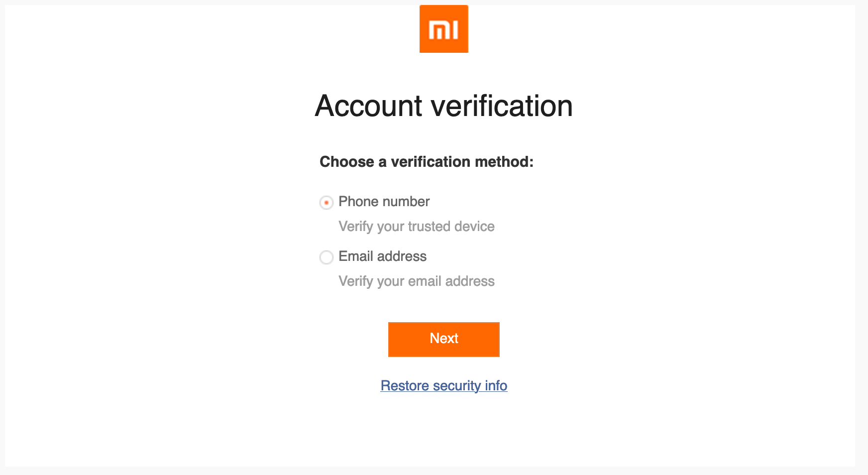Click the Phone number option label
The height and width of the screenshot is (475, 868).
coord(384,202)
